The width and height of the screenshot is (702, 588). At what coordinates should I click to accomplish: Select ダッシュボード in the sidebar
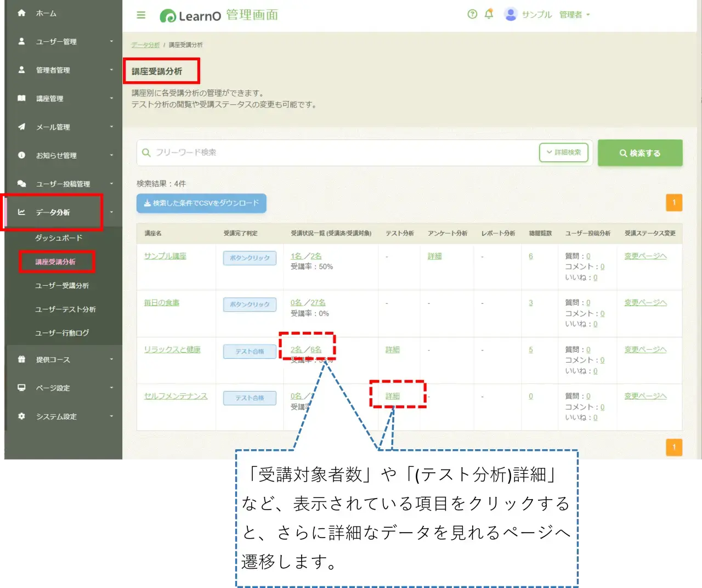59,238
